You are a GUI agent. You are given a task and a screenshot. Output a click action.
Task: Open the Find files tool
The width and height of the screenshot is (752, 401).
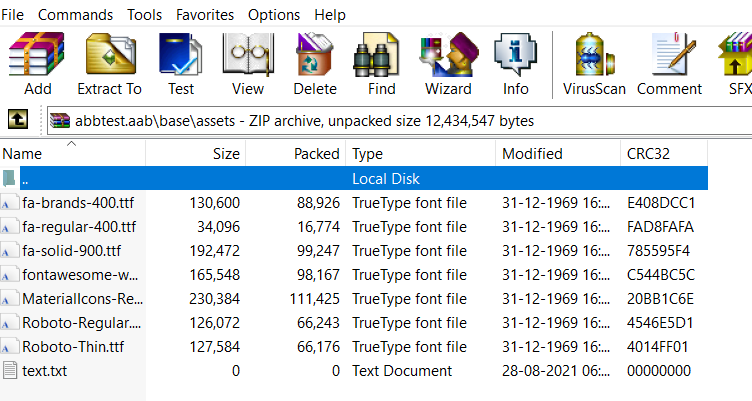(x=381, y=62)
